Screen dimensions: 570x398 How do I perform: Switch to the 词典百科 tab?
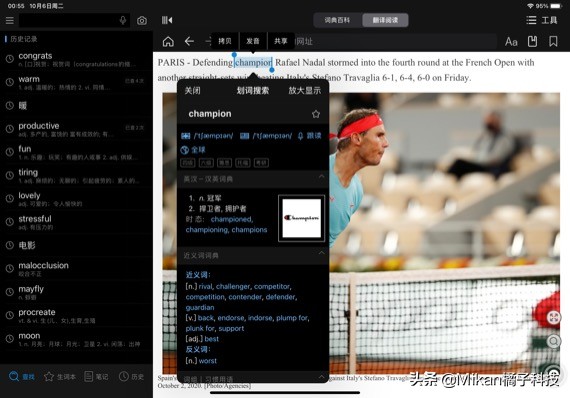pyautogui.click(x=337, y=20)
